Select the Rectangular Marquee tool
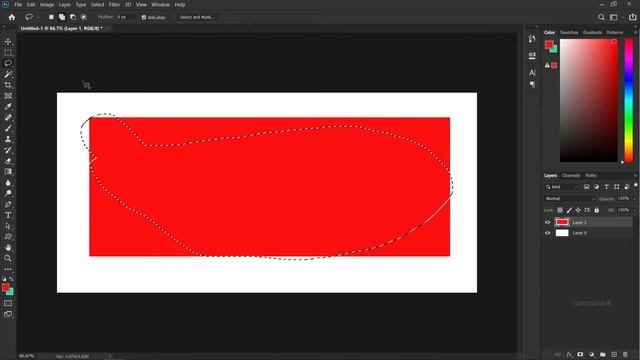The width and height of the screenshot is (640, 360). [x=8, y=53]
